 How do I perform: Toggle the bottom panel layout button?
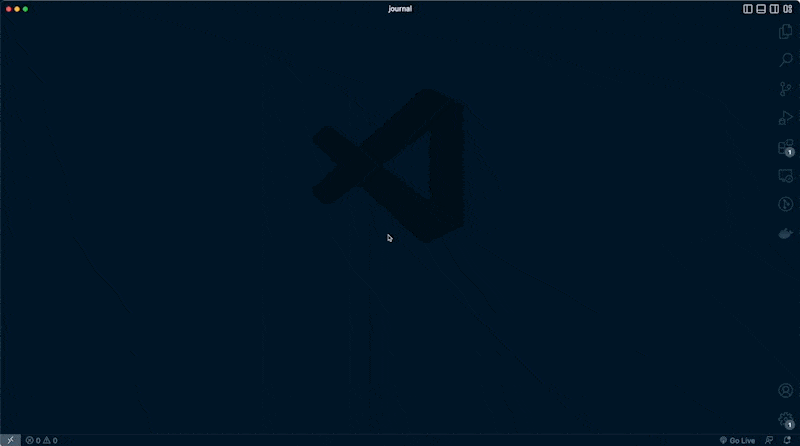click(761, 9)
